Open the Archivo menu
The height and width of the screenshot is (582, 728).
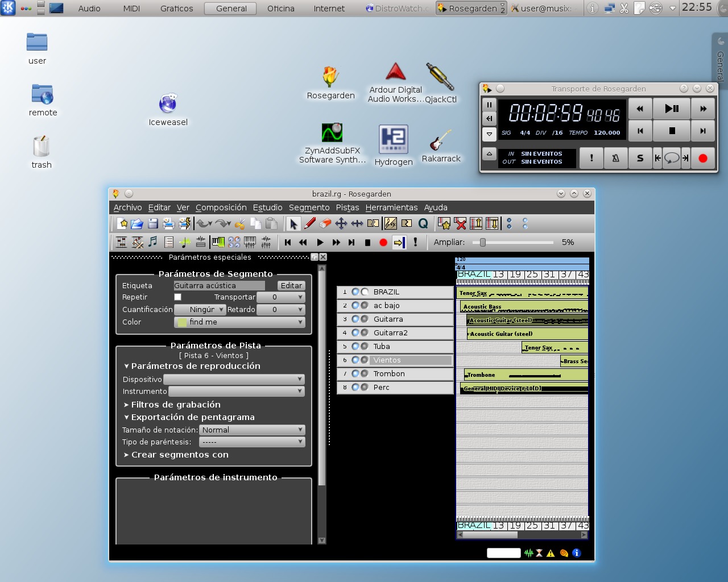[x=127, y=207]
